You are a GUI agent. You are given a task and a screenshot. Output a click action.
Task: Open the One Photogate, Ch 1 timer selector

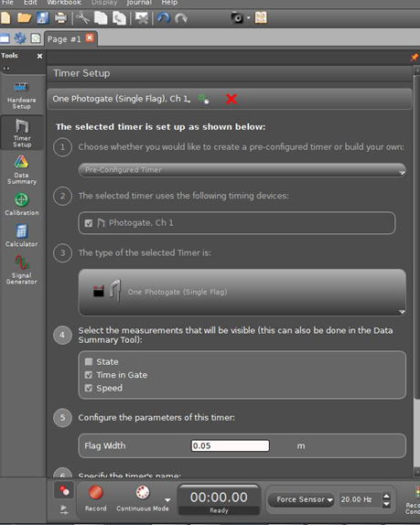(122, 99)
